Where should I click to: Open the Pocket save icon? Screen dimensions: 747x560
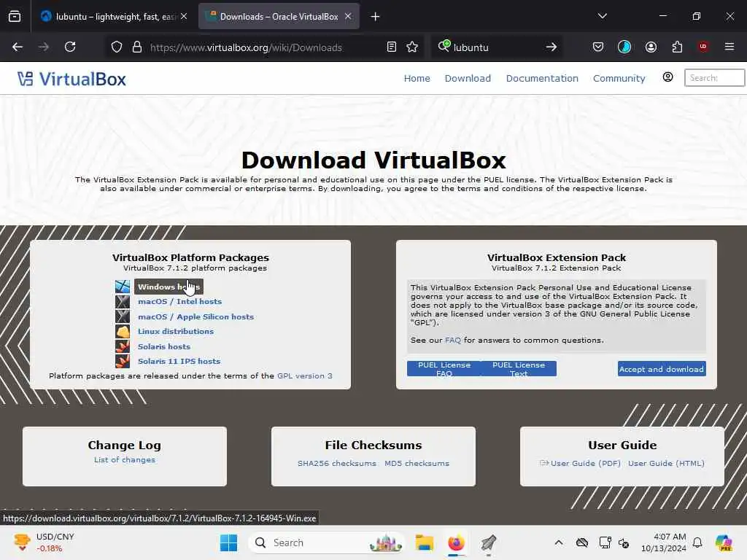coord(598,47)
